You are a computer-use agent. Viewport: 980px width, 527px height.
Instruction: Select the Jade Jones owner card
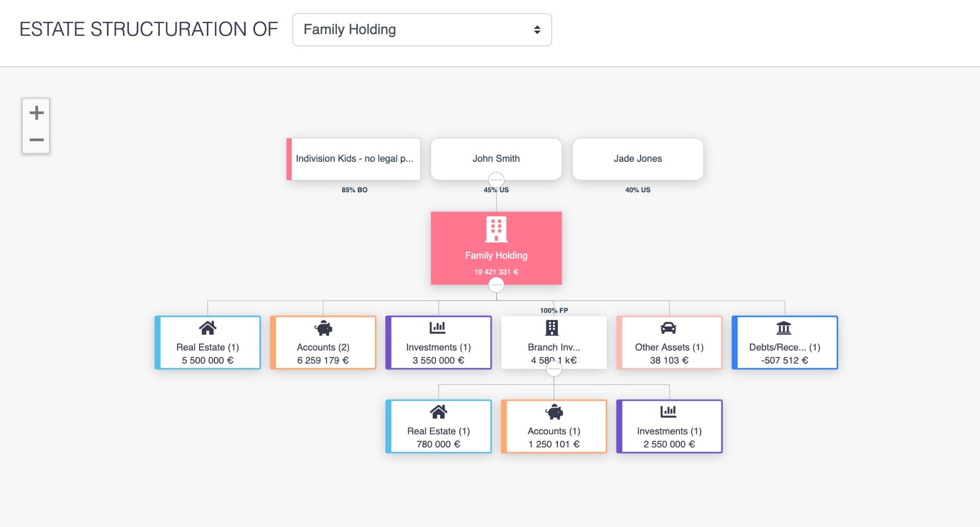pos(638,159)
